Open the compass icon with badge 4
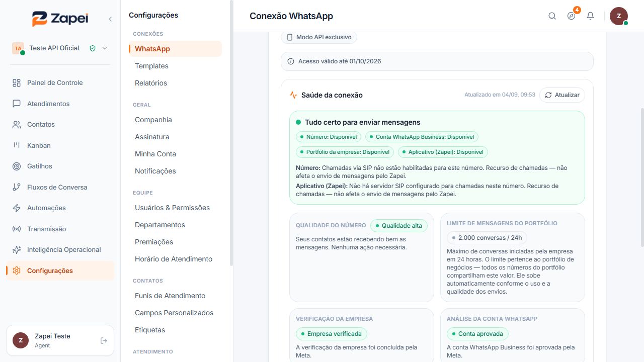 pyautogui.click(x=571, y=16)
